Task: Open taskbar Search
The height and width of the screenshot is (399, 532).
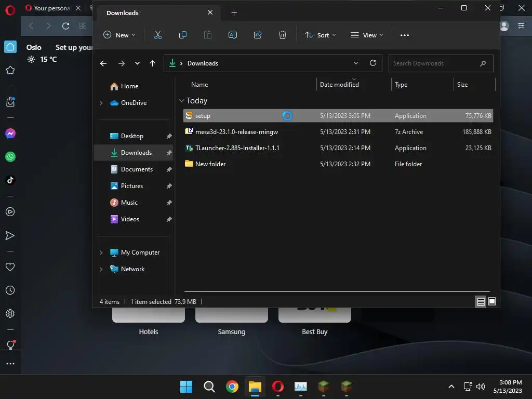Action: tap(209, 387)
